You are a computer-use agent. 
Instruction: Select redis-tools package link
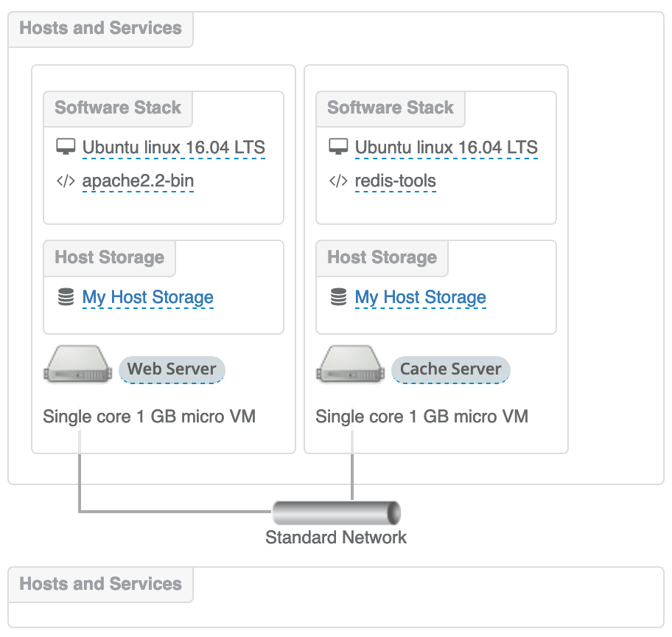(395, 181)
